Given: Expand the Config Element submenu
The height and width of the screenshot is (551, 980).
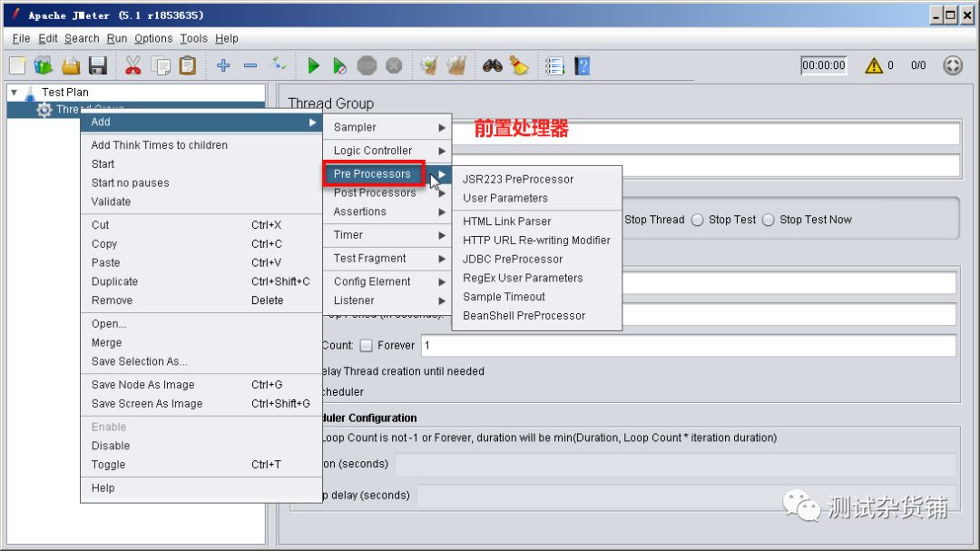Looking at the screenshot, I should coord(387,281).
